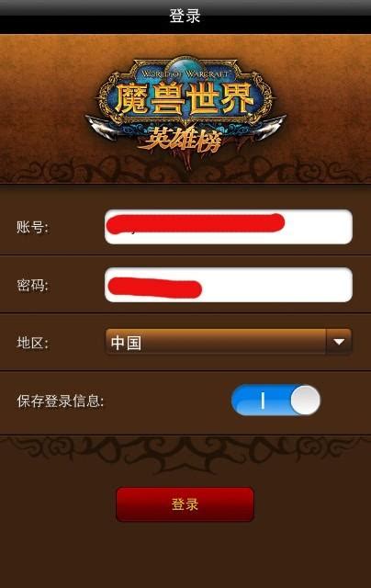Image resolution: width=371 pixels, height=588 pixels.
Task: Open the 地区 region dropdown
Action: click(229, 342)
